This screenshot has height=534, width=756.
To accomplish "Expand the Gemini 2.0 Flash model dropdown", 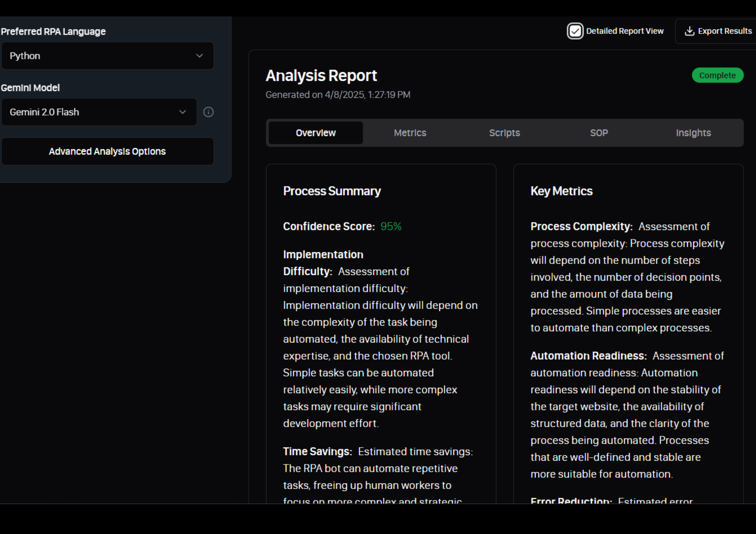I will (99, 112).
